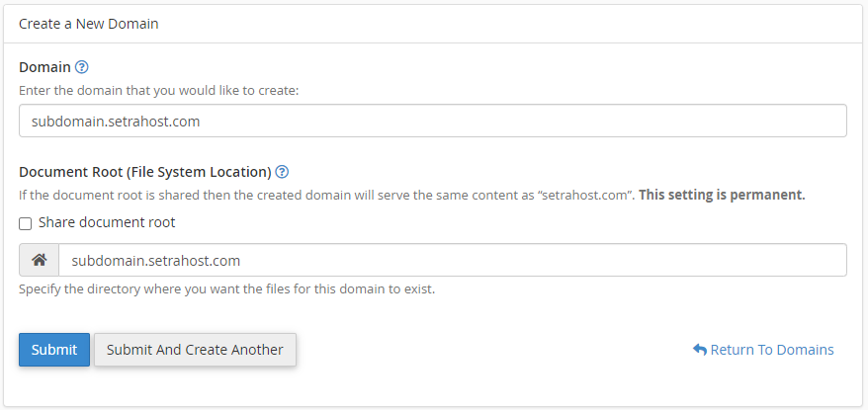Click the home directory icon
The width and height of the screenshot is (868, 410).
click(39, 260)
